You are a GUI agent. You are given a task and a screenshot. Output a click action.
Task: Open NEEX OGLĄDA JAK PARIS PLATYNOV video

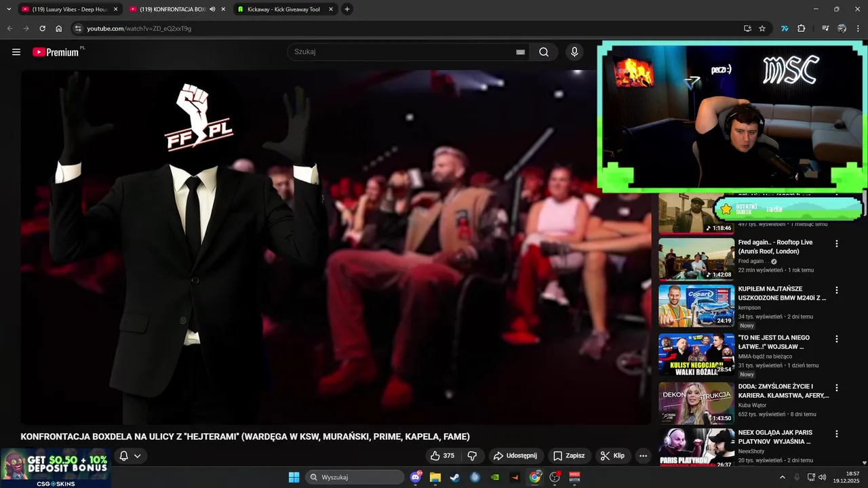[x=774, y=436]
